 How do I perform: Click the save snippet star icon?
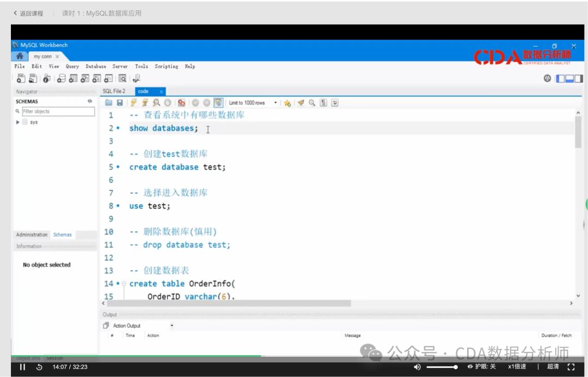(287, 103)
